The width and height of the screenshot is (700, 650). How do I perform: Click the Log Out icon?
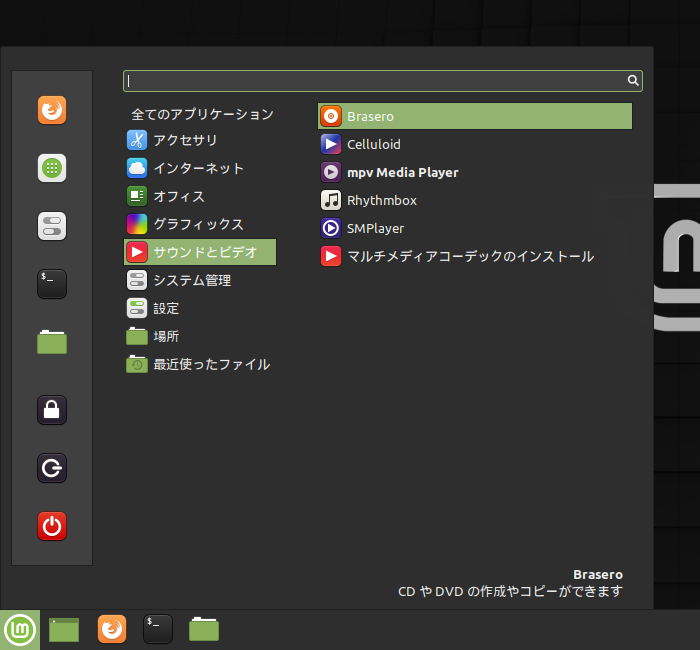tap(52, 468)
